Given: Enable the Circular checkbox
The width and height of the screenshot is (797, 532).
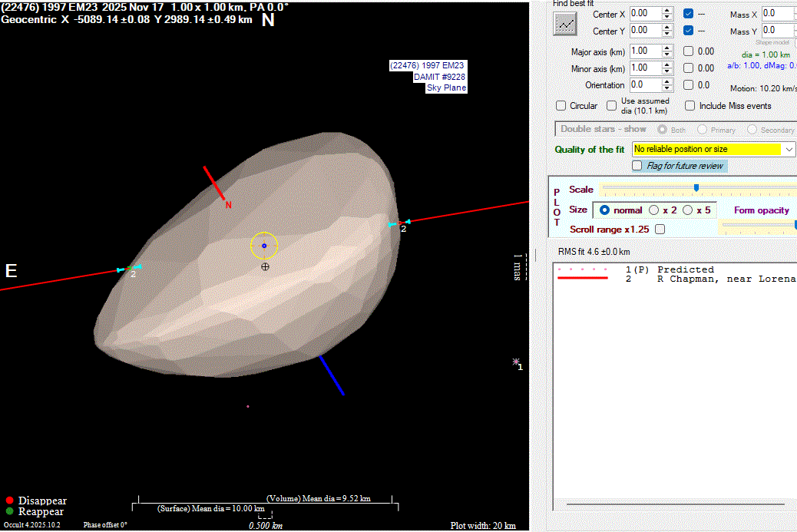Looking at the screenshot, I should pos(561,106).
